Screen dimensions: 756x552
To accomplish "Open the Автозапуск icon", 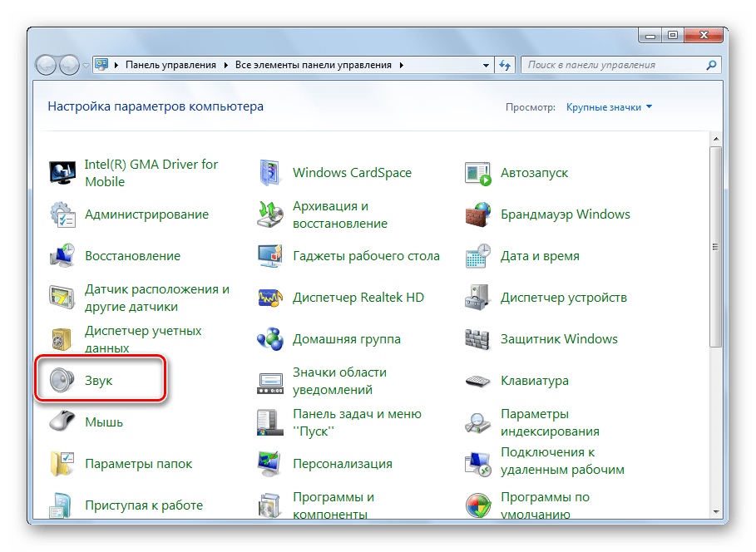I will [x=478, y=173].
